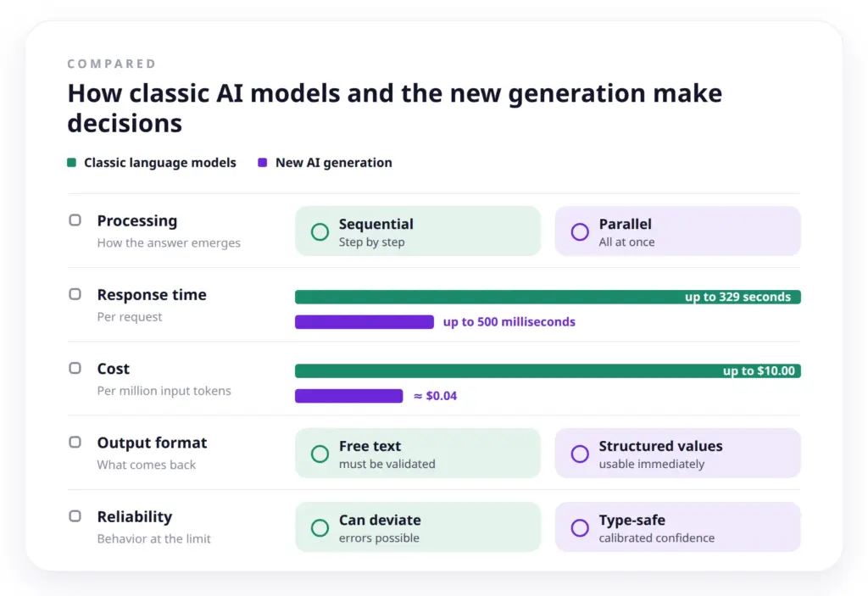
Task: Click the purple New AI generation legend square
Action: click(263, 162)
